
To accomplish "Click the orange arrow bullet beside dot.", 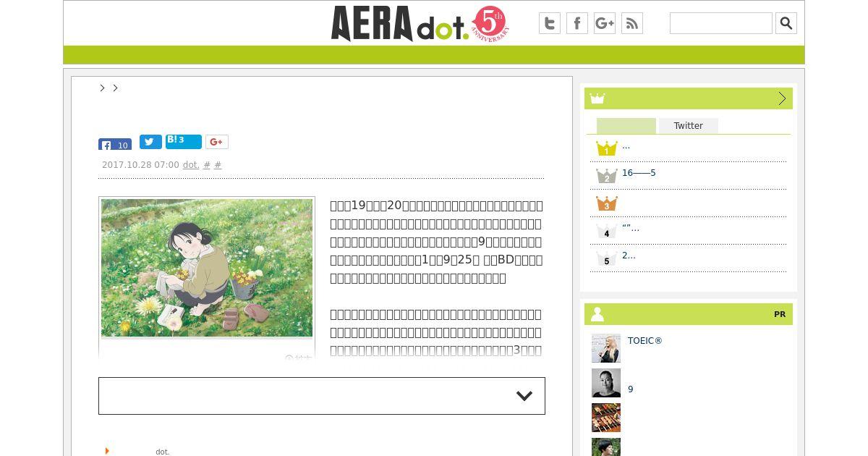I will [x=107, y=451].
